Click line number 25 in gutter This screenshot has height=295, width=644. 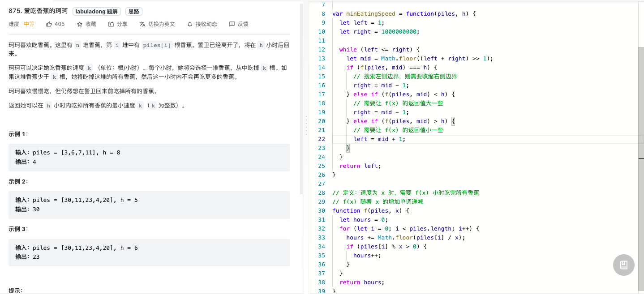[x=321, y=166]
